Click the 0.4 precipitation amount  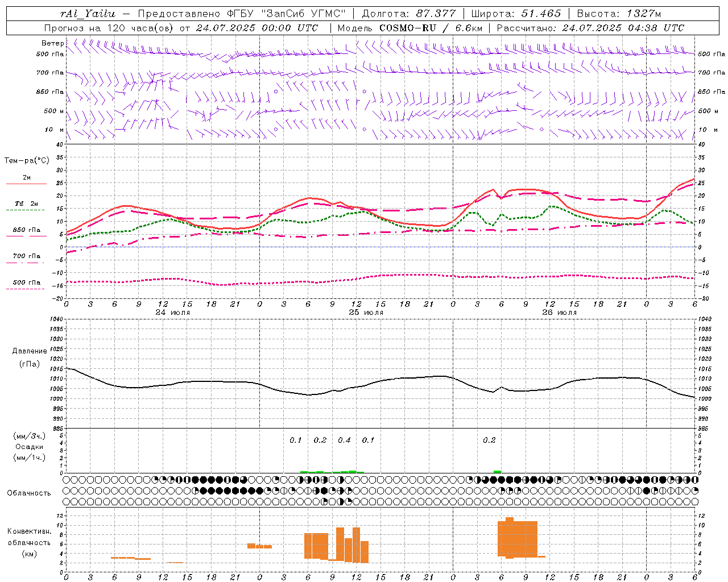click(344, 440)
